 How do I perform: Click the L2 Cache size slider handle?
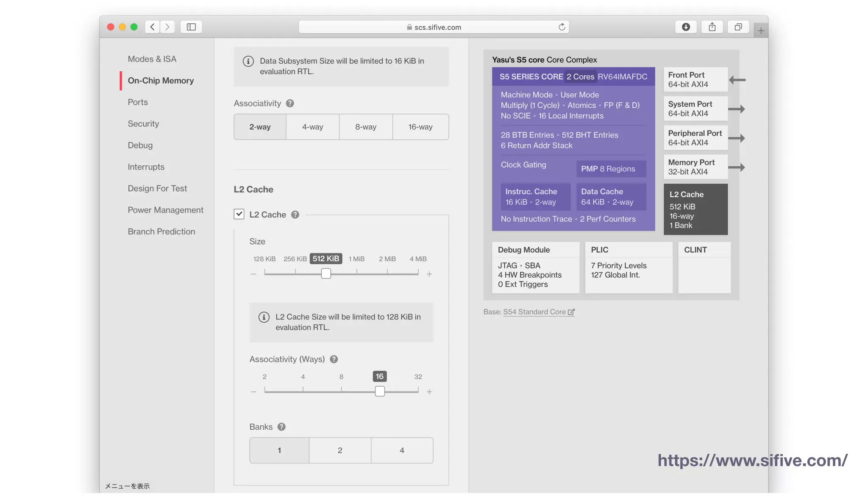coord(325,274)
